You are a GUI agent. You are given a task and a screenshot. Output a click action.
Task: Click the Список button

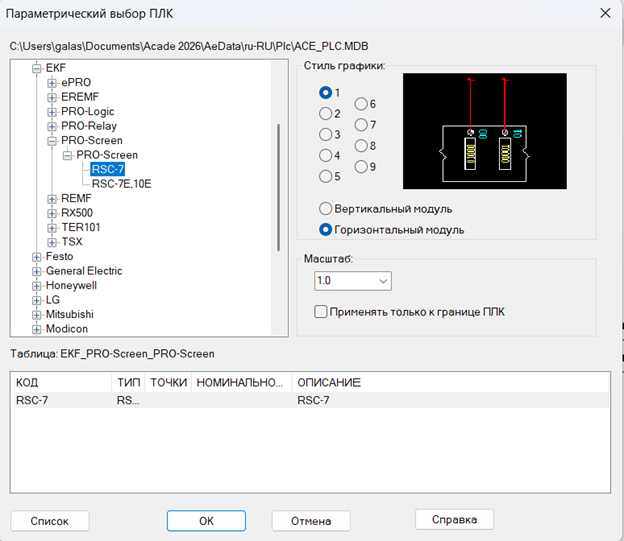50,521
